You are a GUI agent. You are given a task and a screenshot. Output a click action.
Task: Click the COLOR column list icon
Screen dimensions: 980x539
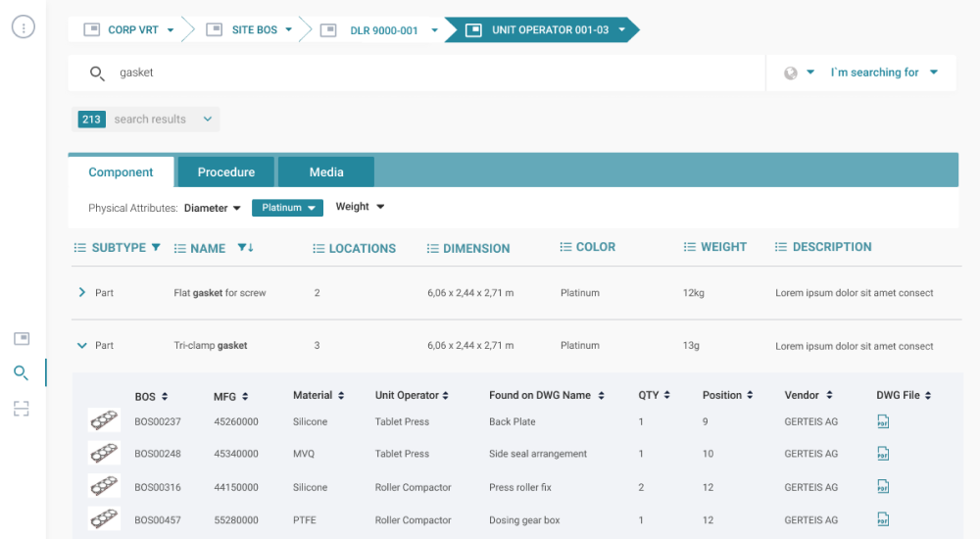pyautogui.click(x=565, y=247)
